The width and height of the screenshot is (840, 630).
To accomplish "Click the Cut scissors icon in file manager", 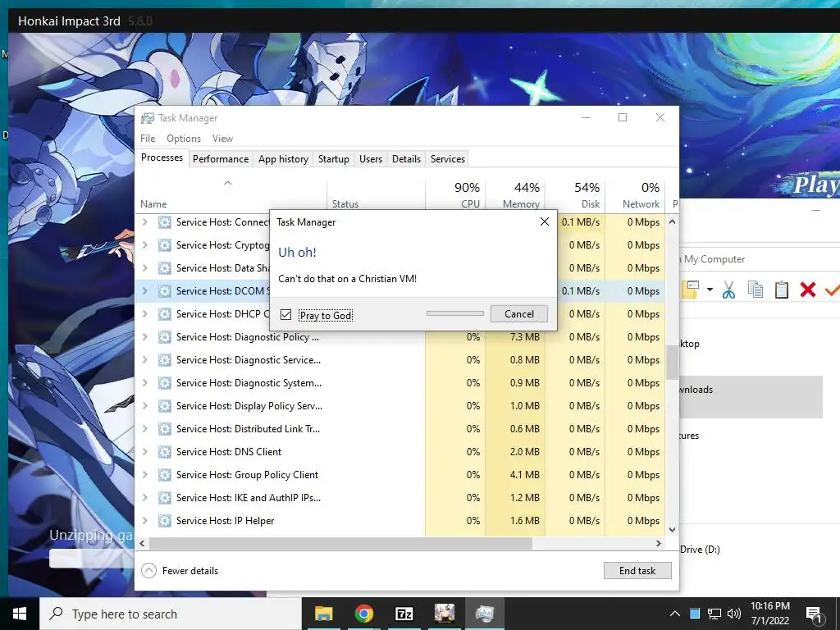I will [x=728, y=290].
